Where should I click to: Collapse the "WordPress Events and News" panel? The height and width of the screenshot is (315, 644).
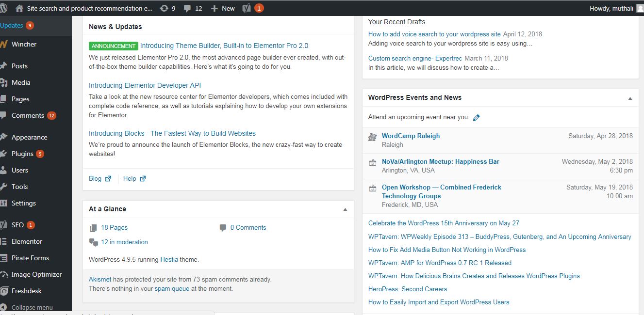629,97
